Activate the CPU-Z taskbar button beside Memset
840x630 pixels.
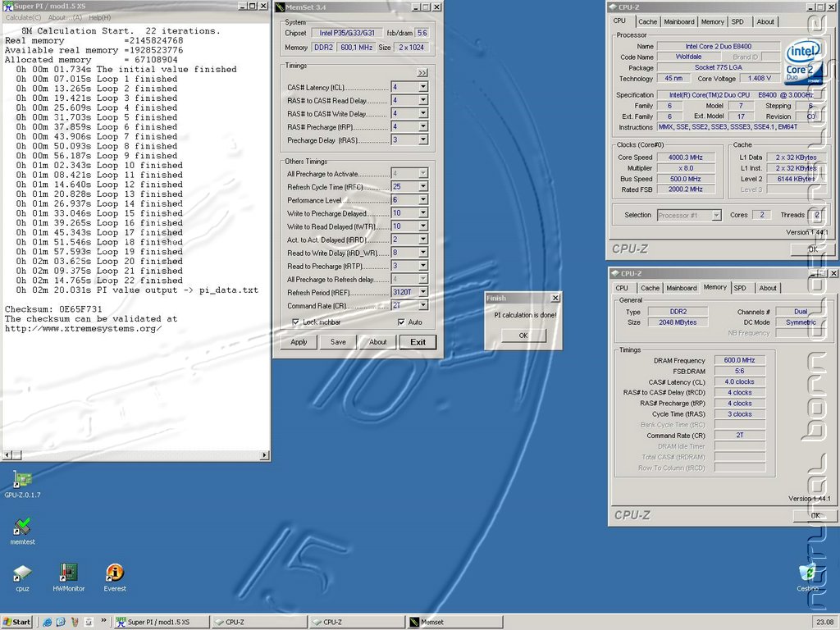(x=358, y=622)
